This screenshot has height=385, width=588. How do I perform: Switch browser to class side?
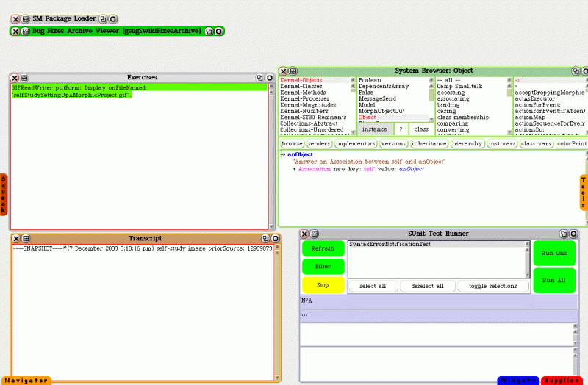point(421,129)
